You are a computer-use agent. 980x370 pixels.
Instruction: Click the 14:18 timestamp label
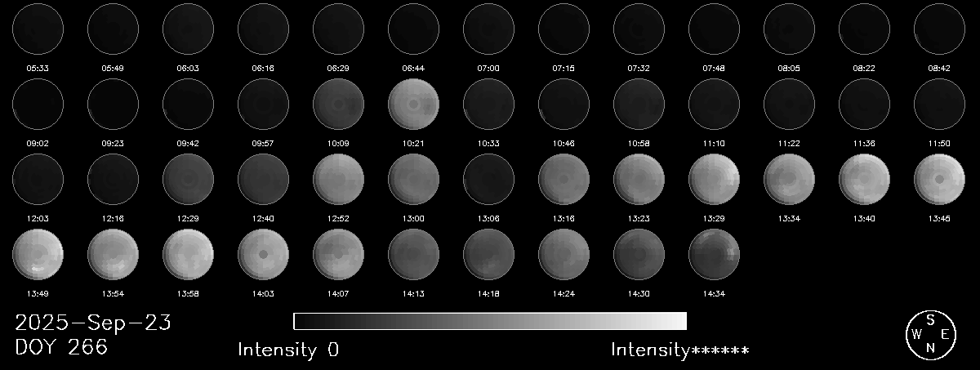click(488, 292)
